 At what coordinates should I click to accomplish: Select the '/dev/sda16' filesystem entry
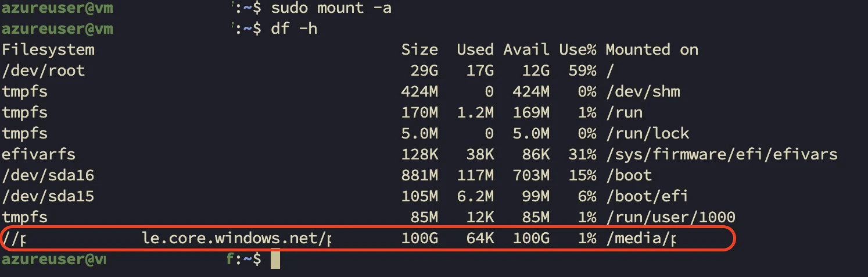click(x=48, y=176)
